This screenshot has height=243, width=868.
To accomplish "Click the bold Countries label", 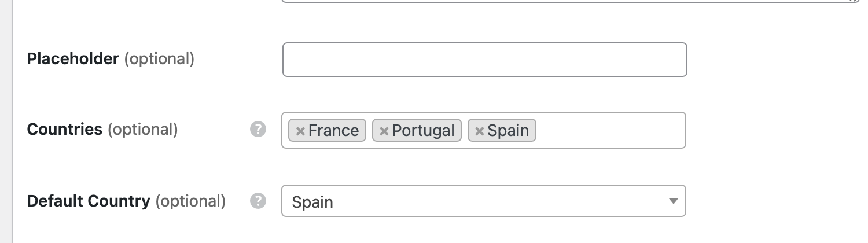I will pyautogui.click(x=65, y=130).
